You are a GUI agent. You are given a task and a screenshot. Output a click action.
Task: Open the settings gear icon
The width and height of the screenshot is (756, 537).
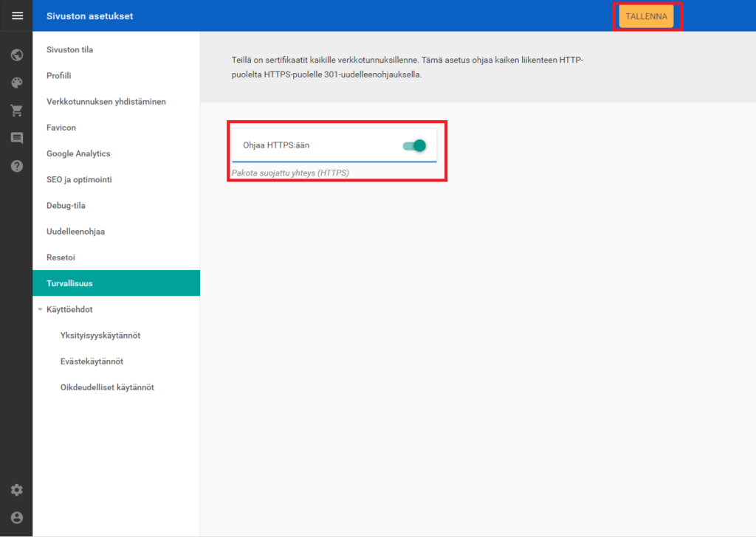click(16, 490)
